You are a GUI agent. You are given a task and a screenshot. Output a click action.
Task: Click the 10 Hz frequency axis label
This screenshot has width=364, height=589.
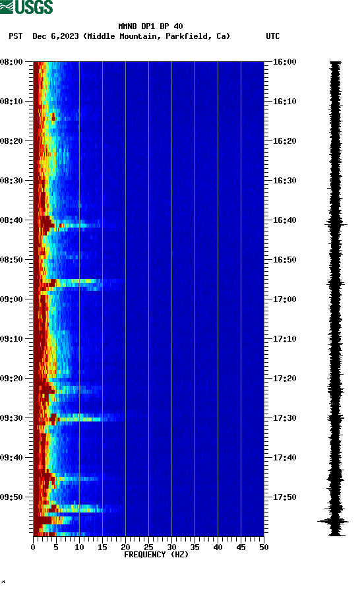coord(79,547)
